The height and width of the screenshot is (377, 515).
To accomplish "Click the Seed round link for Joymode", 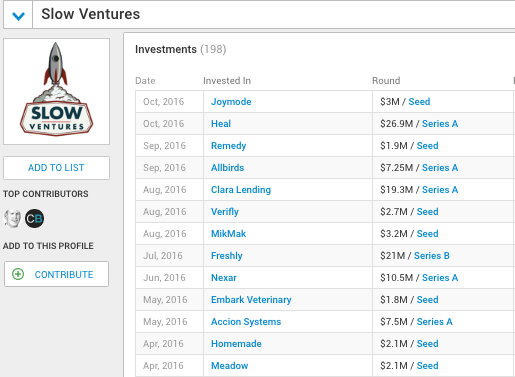I will tap(419, 102).
